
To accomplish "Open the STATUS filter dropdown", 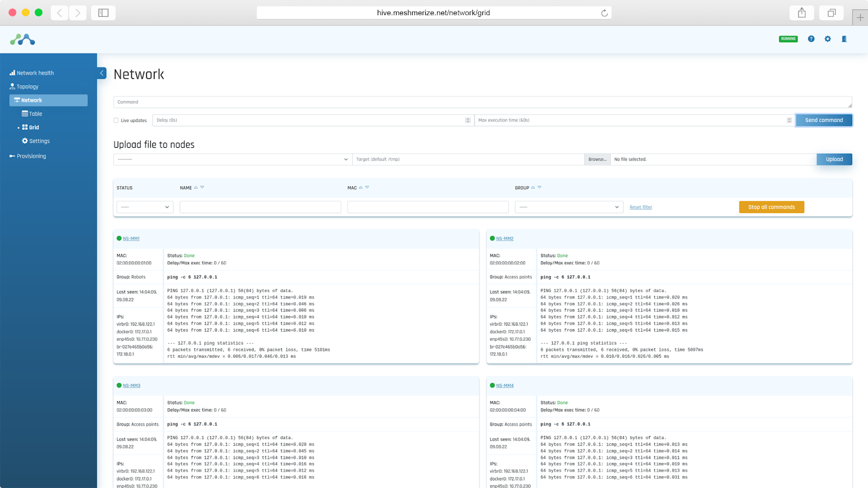I will tap(145, 207).
